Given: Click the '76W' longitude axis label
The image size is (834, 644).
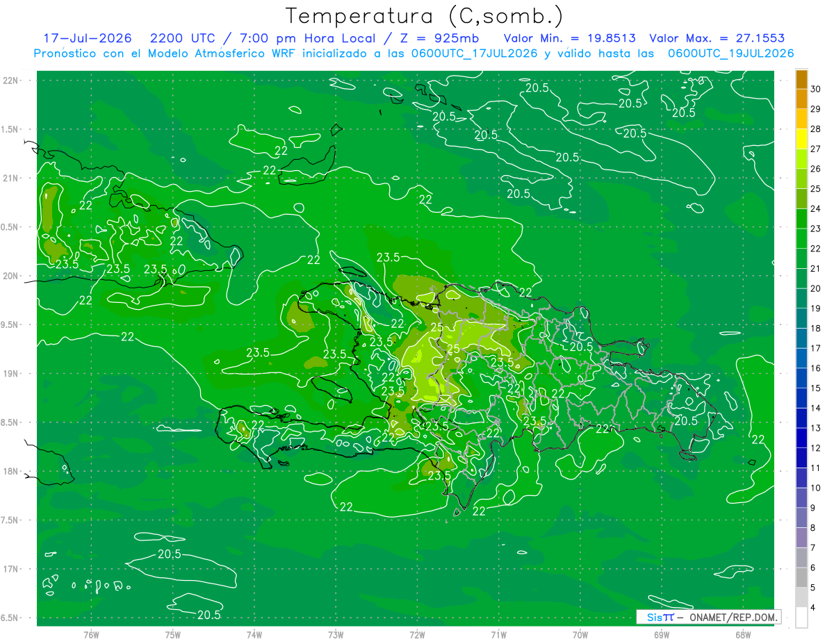Looking at the screenshot, I should (x=92, y=634).
